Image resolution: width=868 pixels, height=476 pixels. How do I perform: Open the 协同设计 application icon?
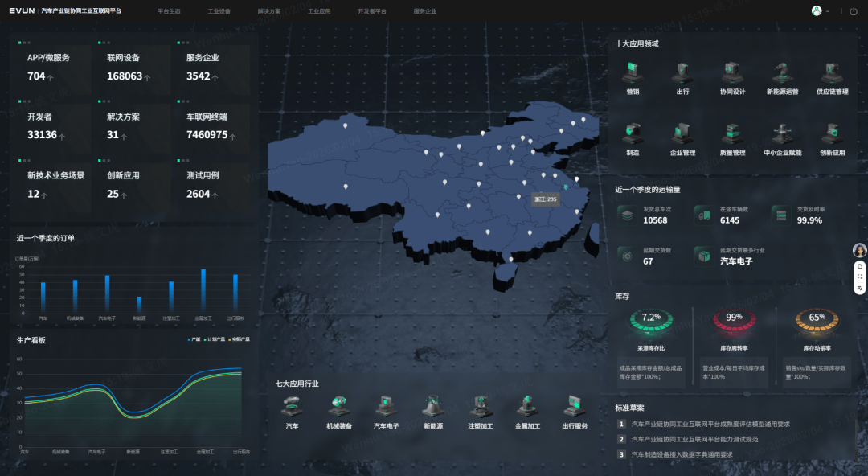(x=732, y=75)
